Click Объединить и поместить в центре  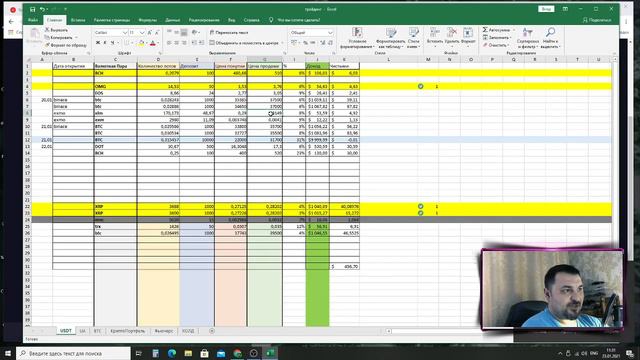(x=244, y=42)
